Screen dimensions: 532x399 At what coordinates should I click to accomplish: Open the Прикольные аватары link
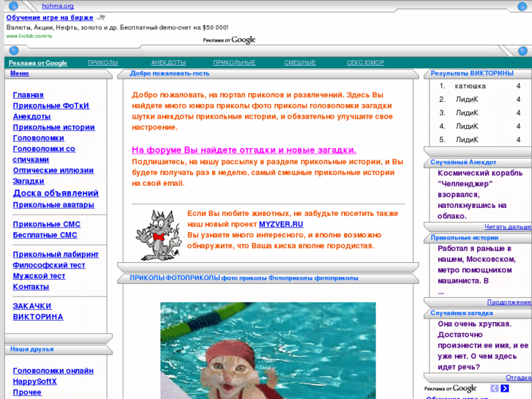click(x=53, y=205)
